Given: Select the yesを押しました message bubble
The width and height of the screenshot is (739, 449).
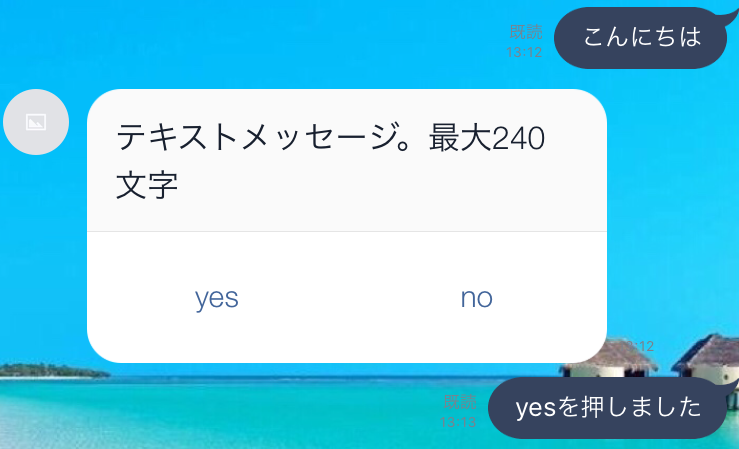Looking at the screenshot, I should point(608,408).
